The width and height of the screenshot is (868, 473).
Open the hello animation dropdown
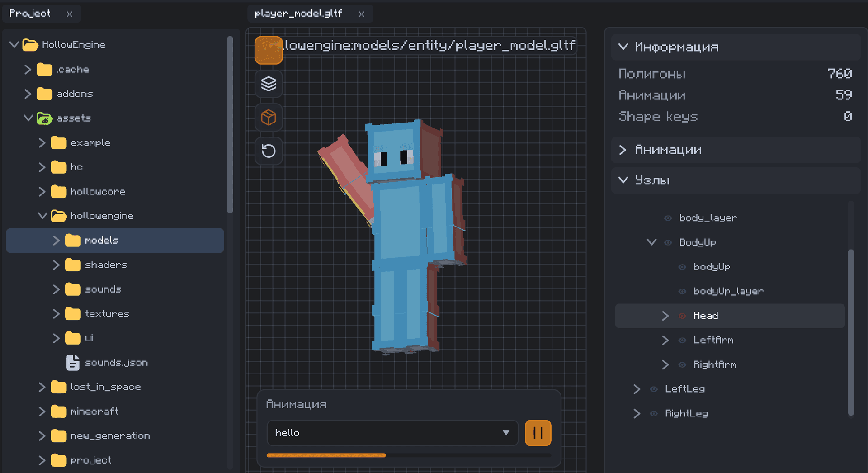[392, 433]
